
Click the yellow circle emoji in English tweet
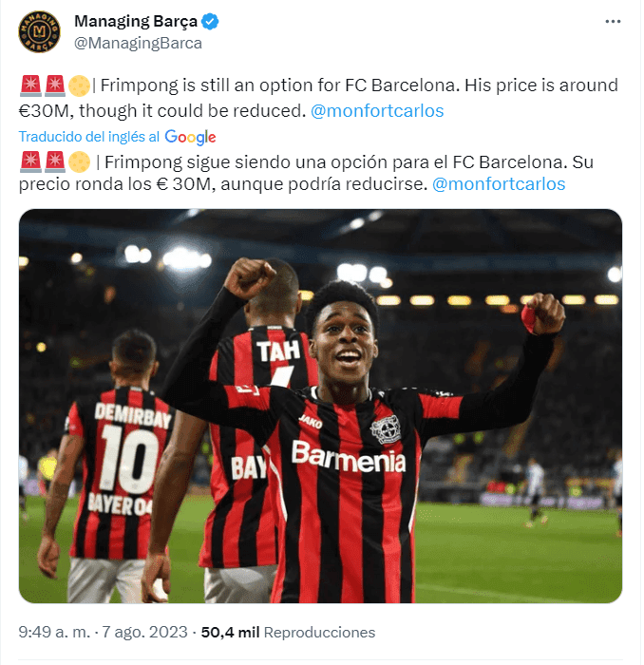79,86
